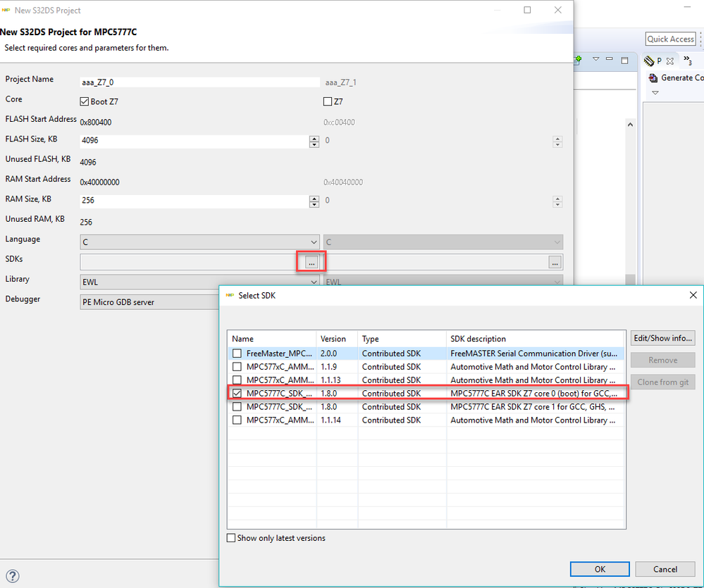This screenshot has height=588, width=704.
Task: Toggle Boot Z7 core checkbox
Action: click(85, 101)
